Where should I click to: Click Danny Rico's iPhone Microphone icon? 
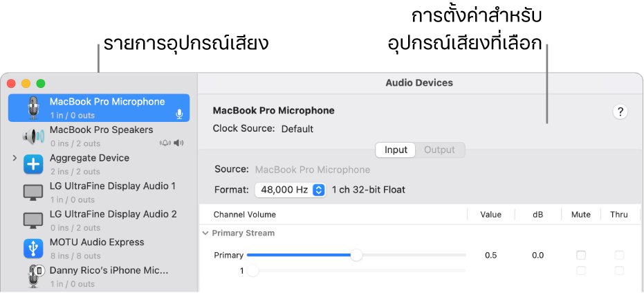pyautogui.click(x=35, y=276)
